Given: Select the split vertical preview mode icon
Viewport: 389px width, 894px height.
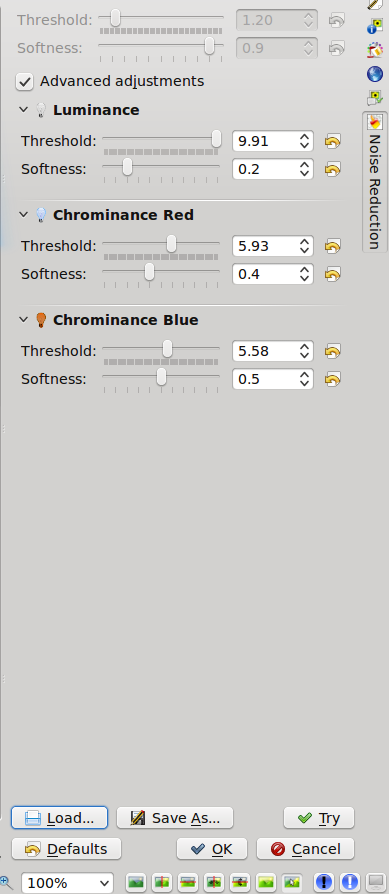Looking at the screenshot, I should (163, 882).
